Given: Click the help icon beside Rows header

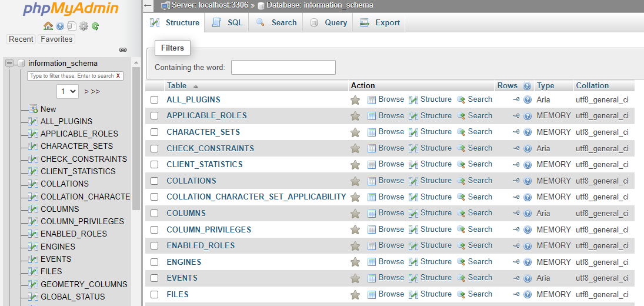Looking at the screenshot, I should 527,86.
